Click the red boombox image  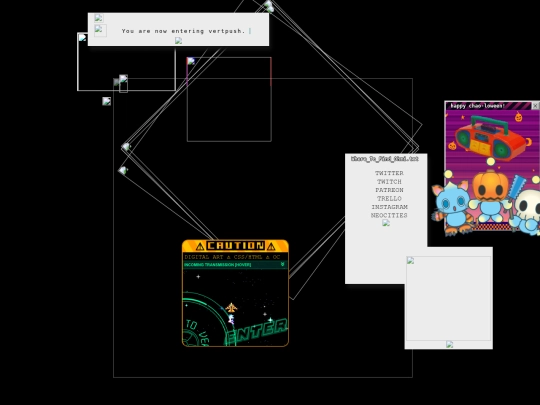coord(489,137)
